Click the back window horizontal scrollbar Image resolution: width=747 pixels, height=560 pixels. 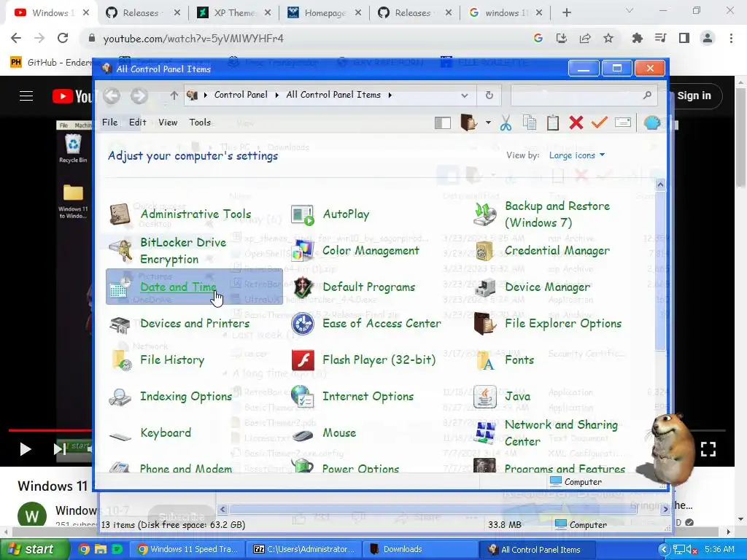(433, 509)
